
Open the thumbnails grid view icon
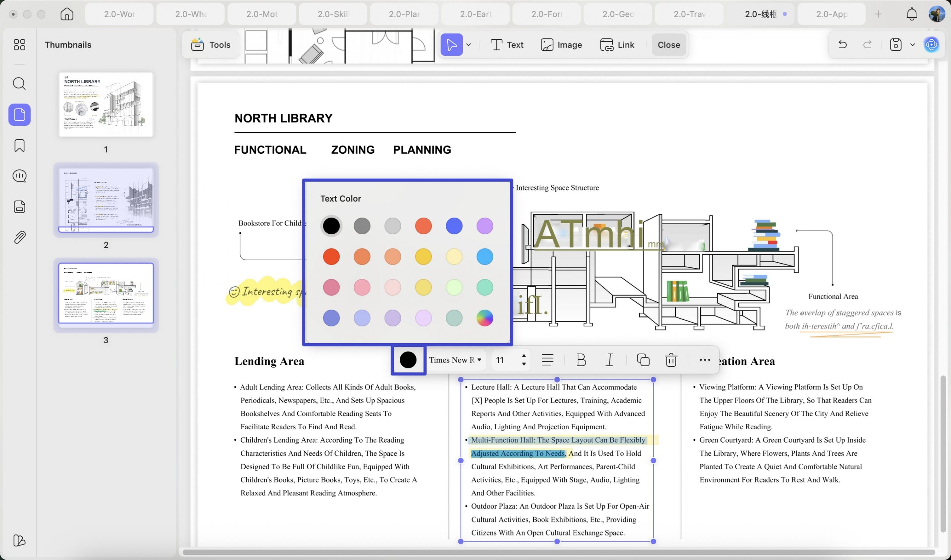point(19,45)
